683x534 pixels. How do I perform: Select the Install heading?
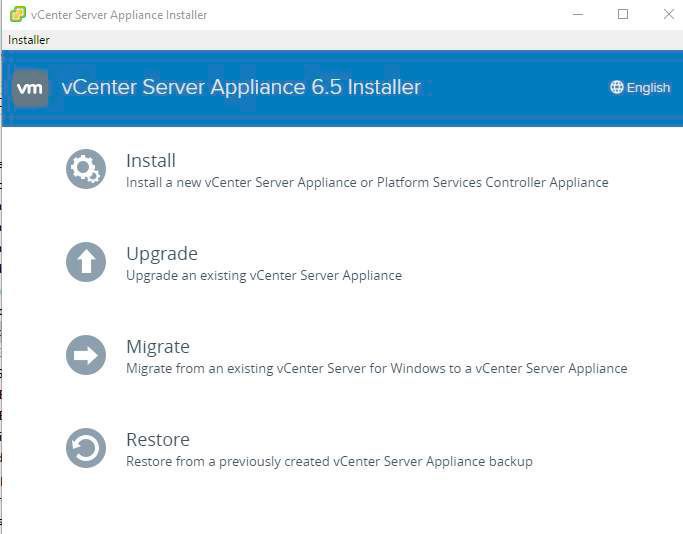[151, 161]
